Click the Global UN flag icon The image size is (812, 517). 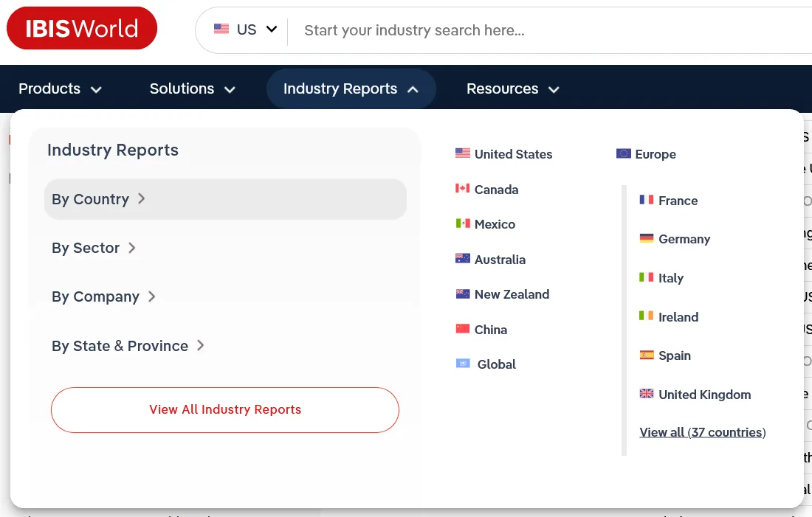click(462, 364)
